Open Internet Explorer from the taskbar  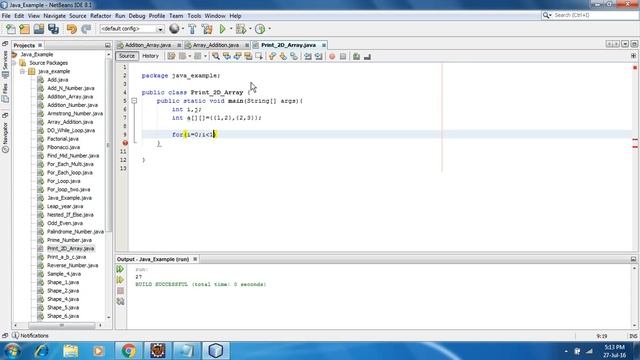tap(42, 351)
